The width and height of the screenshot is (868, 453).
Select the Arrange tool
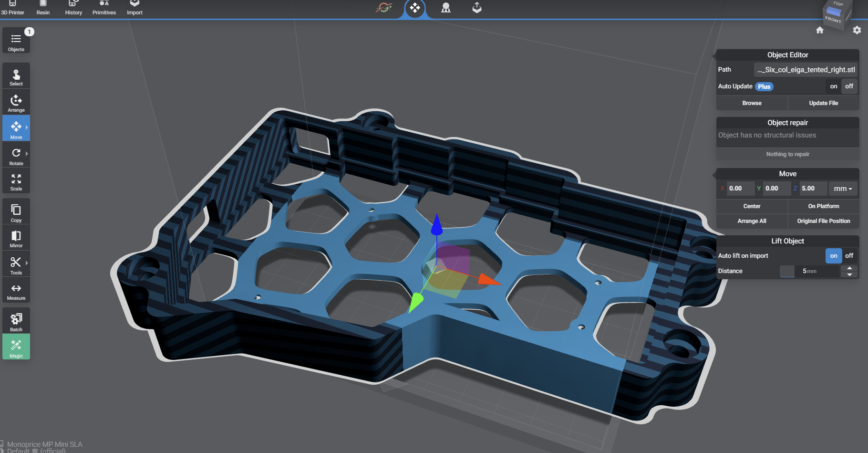click(16, 103)
